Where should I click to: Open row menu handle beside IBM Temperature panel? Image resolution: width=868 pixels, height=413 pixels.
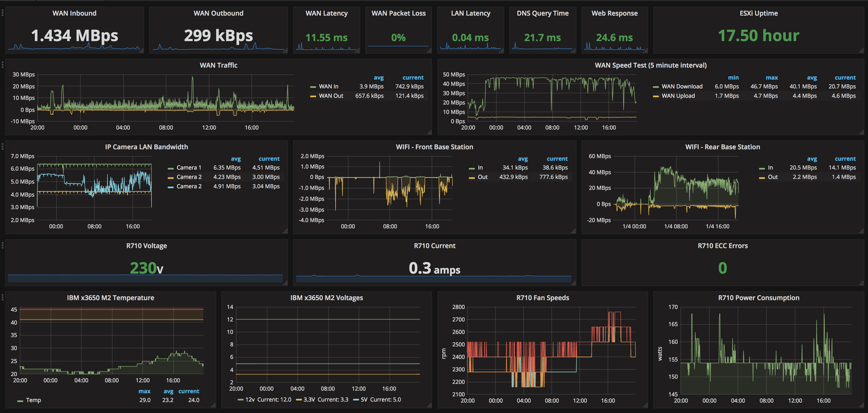2,297
